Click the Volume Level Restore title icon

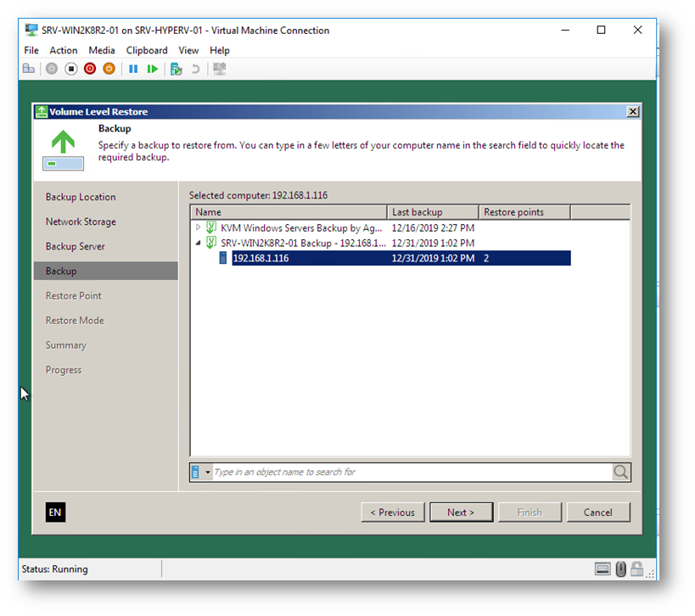(42, 112)
